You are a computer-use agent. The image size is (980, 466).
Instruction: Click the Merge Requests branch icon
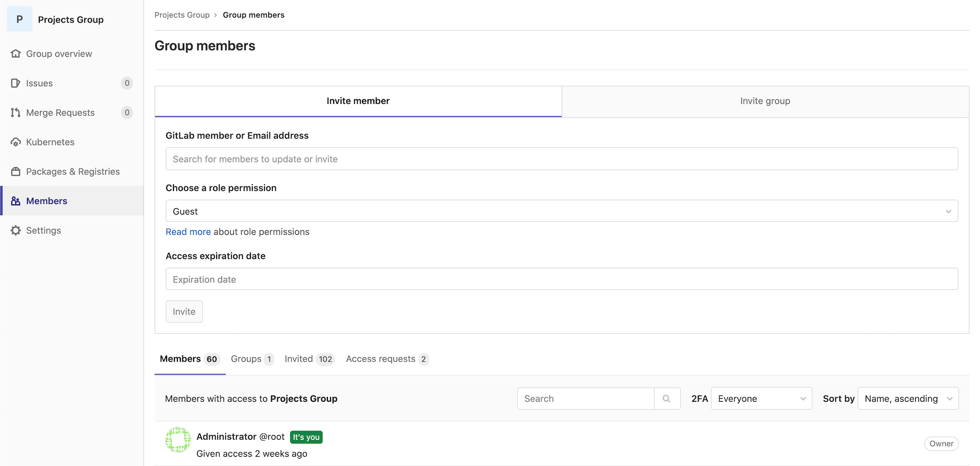click(x=16, y=113)
